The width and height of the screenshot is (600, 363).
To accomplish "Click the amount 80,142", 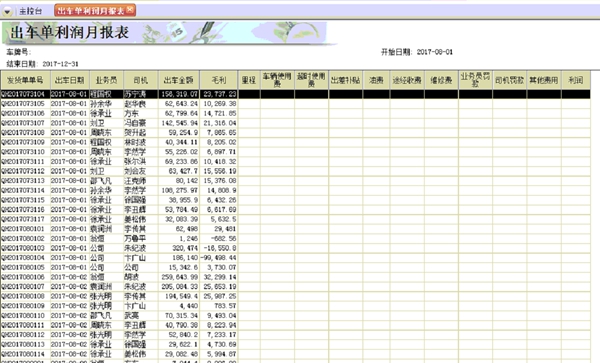I will point(187,181).
